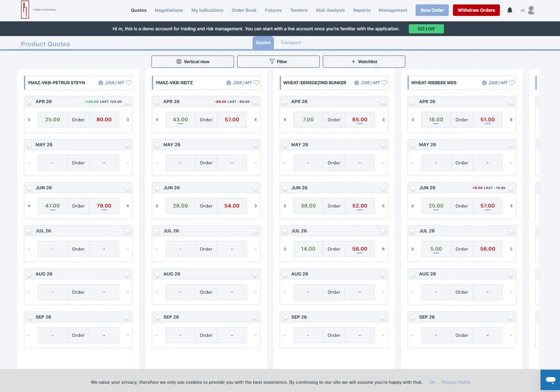Screen dimensions: 560x392
Task: Open My Indications
Action: (207, 10)
